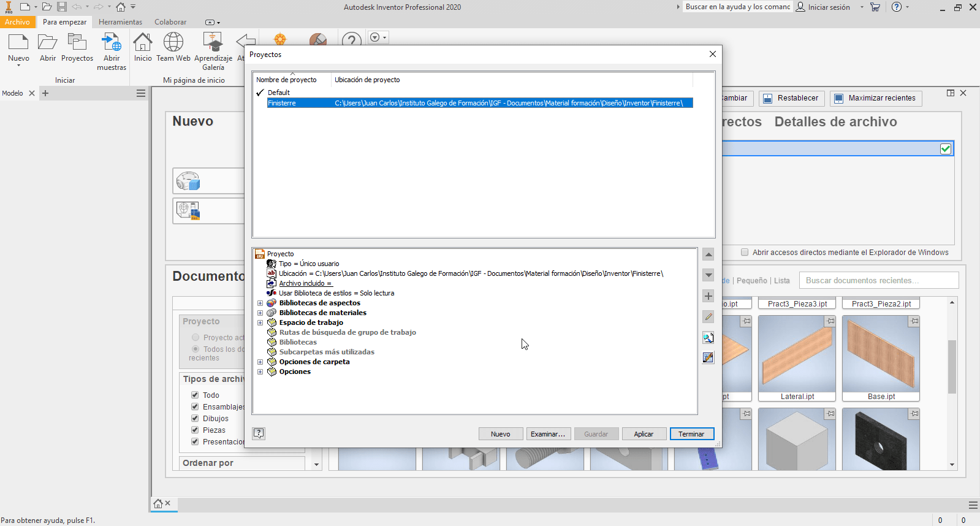Click the Redo arrow in the quick access toolbar
This screenshot has height=526, width=980.
point(98,7)
